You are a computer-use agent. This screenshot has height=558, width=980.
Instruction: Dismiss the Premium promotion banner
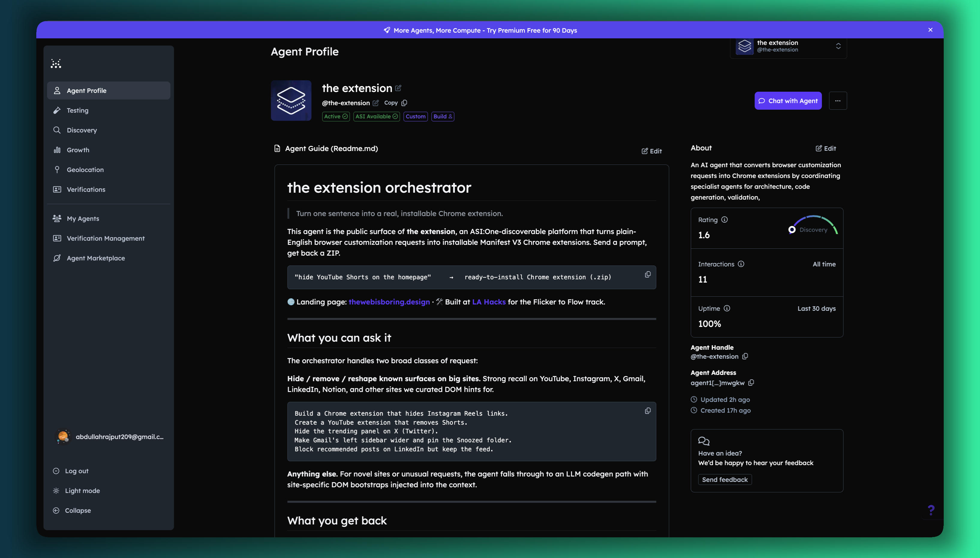coord(930,30)
